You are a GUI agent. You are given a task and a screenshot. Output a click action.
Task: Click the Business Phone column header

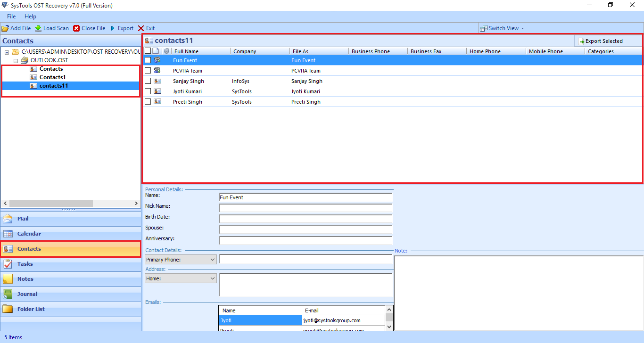pyautogui.click(x=378, y=51)
